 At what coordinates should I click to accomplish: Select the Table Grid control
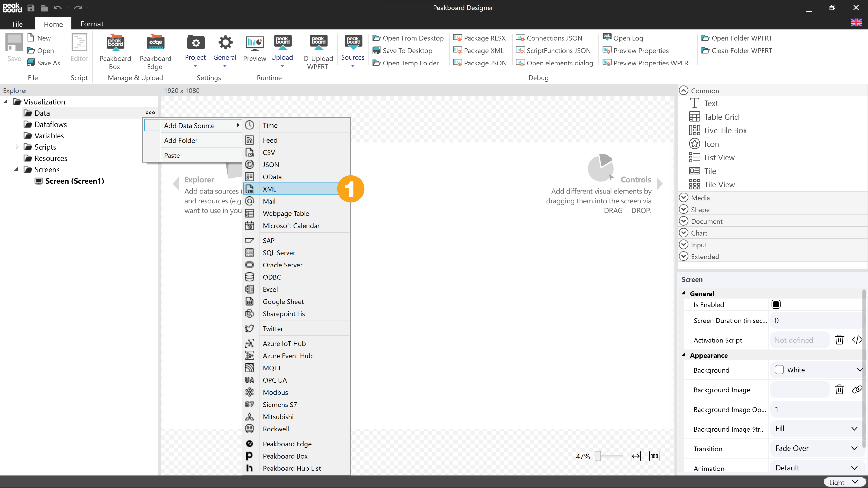click(x=721, y=117)
